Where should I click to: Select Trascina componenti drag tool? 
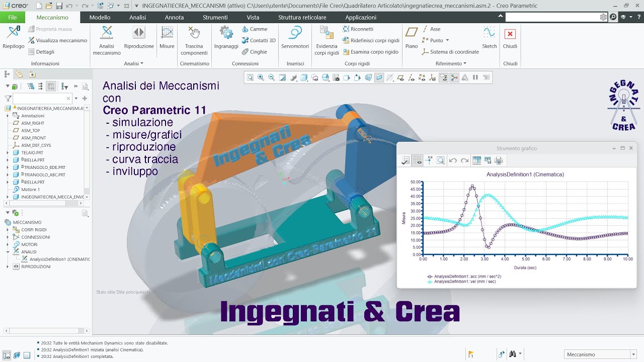click(x=194, y=41)
